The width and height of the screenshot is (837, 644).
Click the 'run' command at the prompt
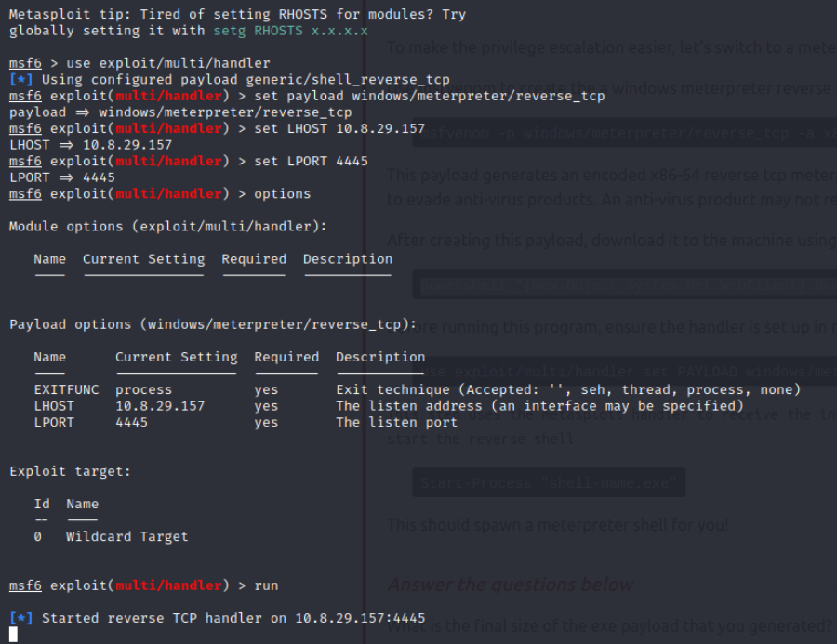pyautogui.click(x=266, y=585)
